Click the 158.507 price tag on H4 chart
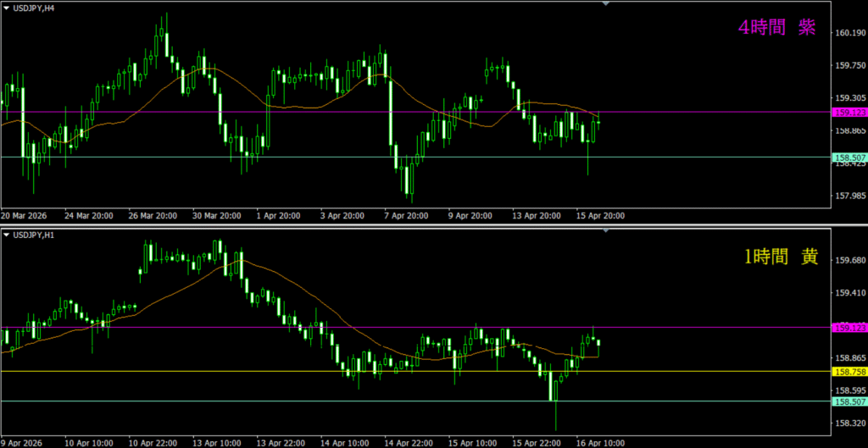 [x=850, y=158]
